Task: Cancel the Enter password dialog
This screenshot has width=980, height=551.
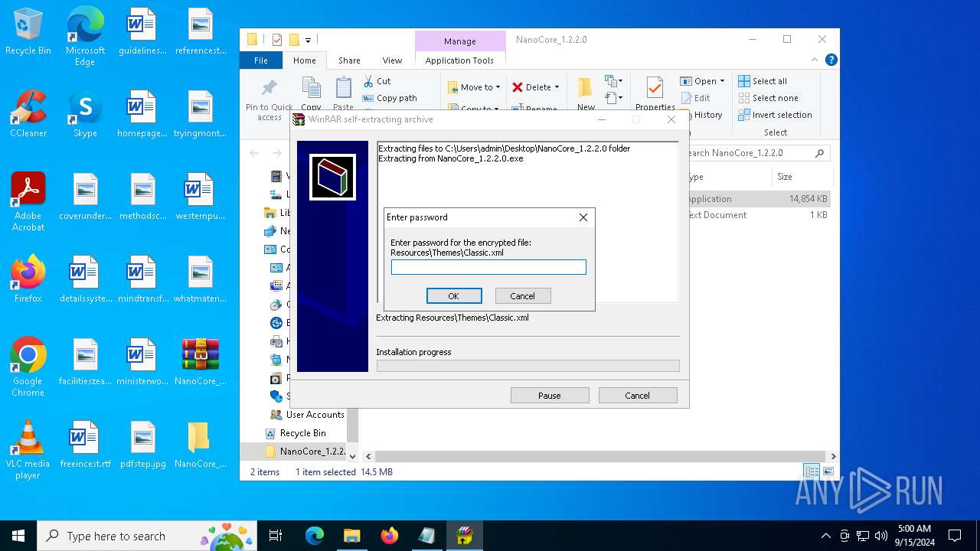Action: 522,296
